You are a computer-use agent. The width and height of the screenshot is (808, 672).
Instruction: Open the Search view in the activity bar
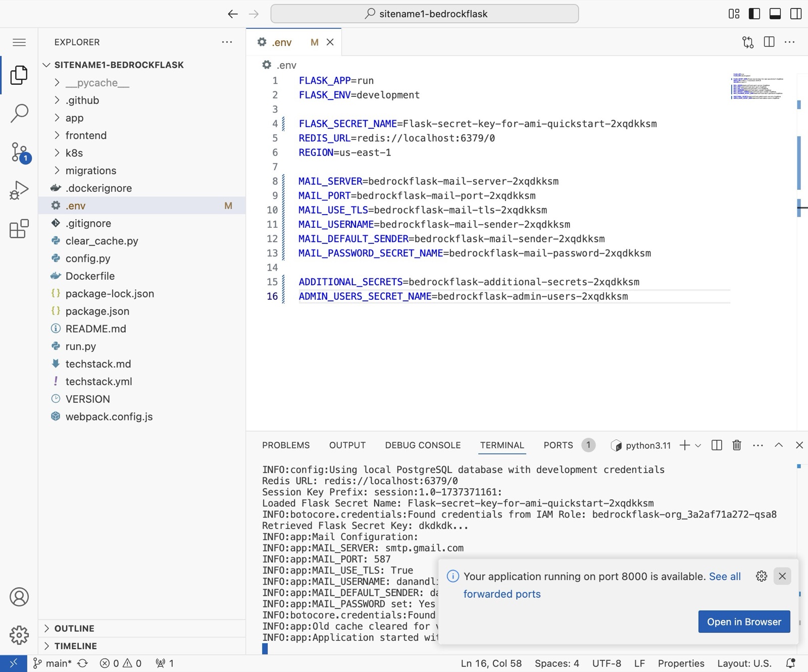click(x=19, y=113)
